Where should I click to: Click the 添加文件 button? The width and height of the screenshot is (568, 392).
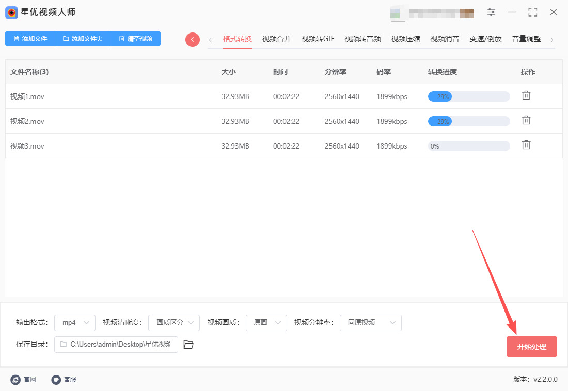tap(30, 39)
